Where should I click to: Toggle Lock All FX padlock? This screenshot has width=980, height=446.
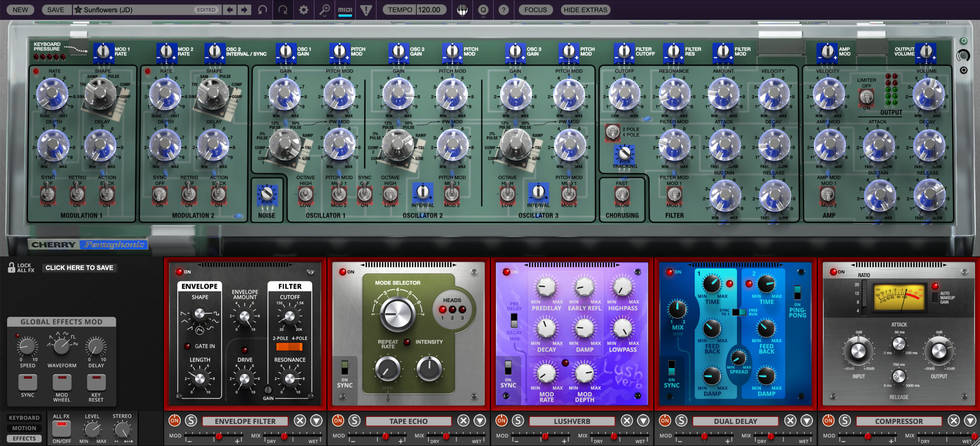pyautogui.click(x=11, y=267)
